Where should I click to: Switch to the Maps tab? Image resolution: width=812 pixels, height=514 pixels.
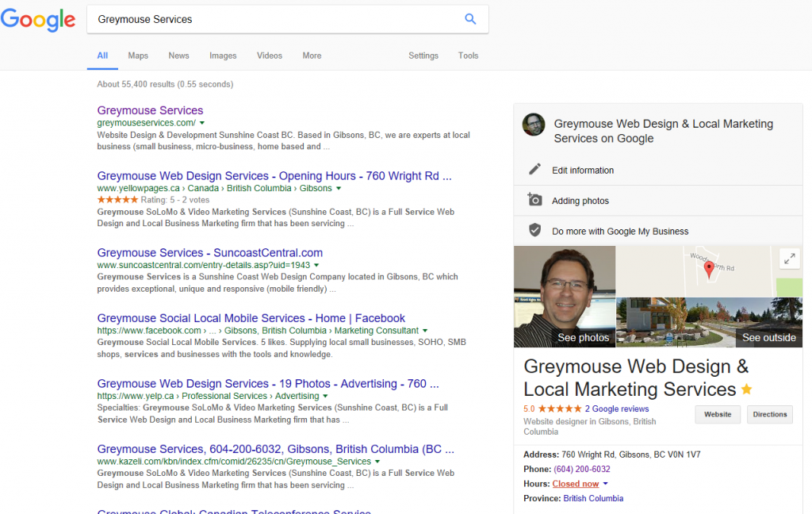pos(138,56)
